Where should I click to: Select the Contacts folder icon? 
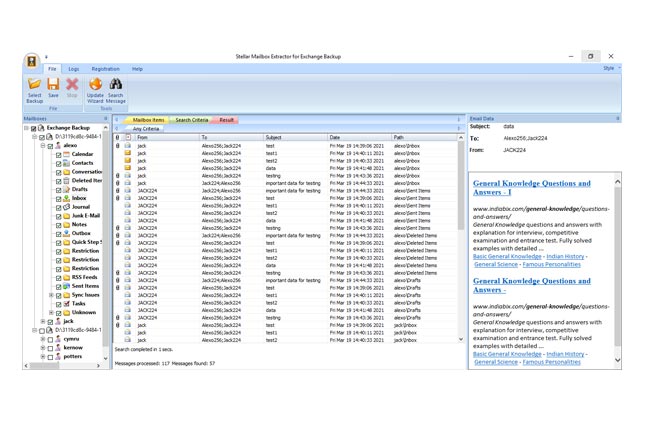point(66,163)
